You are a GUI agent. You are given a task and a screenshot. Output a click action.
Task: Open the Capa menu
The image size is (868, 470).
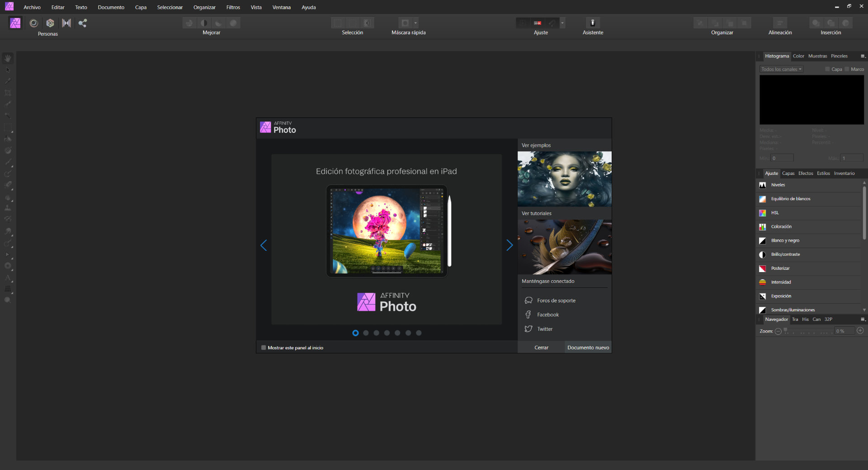tap(141, 7)
